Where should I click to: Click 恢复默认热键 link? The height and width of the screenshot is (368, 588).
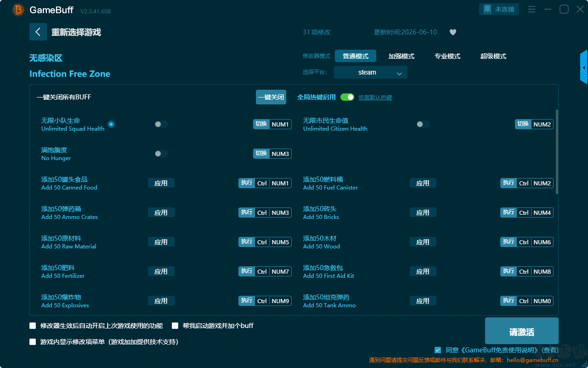click(375, 98)
